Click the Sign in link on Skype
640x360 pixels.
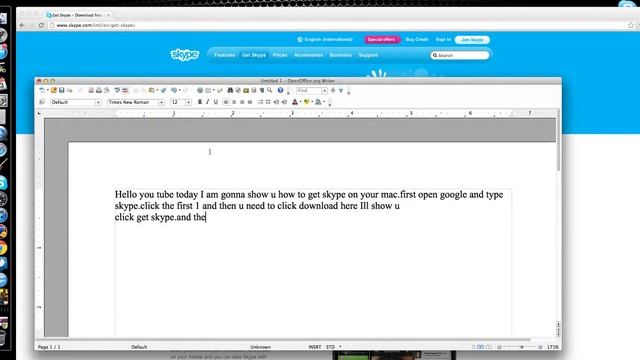443,40
